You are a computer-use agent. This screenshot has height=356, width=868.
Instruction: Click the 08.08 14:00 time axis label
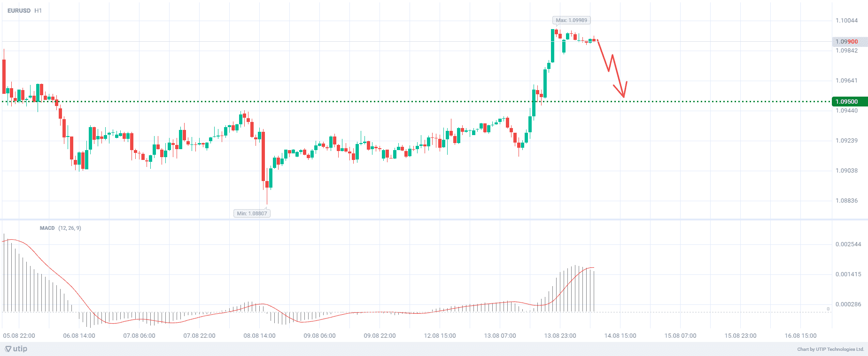coord(259,336)
